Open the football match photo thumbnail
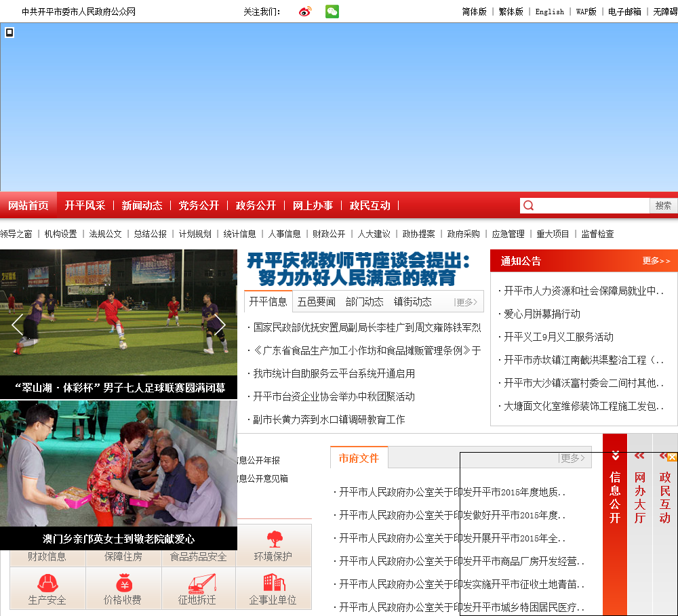The height and width of the screenshot is (616, 678). [119, 312]
